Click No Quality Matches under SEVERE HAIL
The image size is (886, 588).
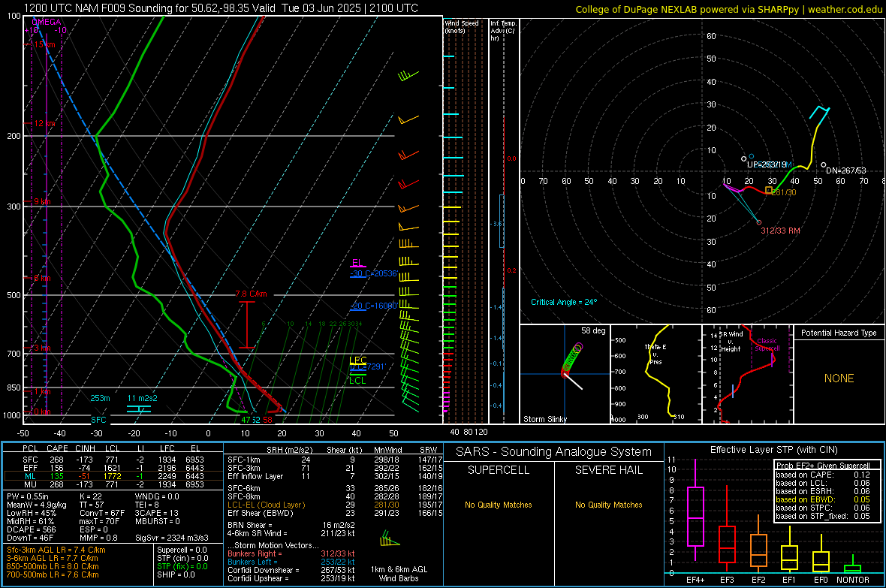point(608,505)
